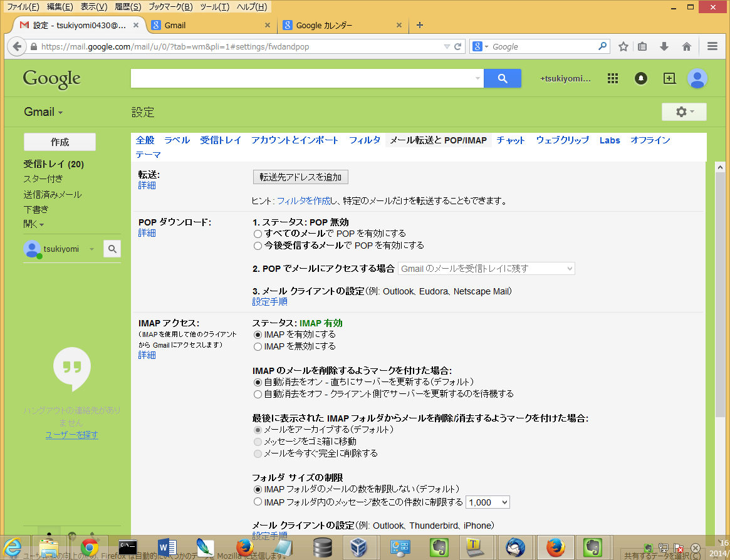
Task: Open 受信トレイ (20) in sidebar
Action: pos(53,164)
